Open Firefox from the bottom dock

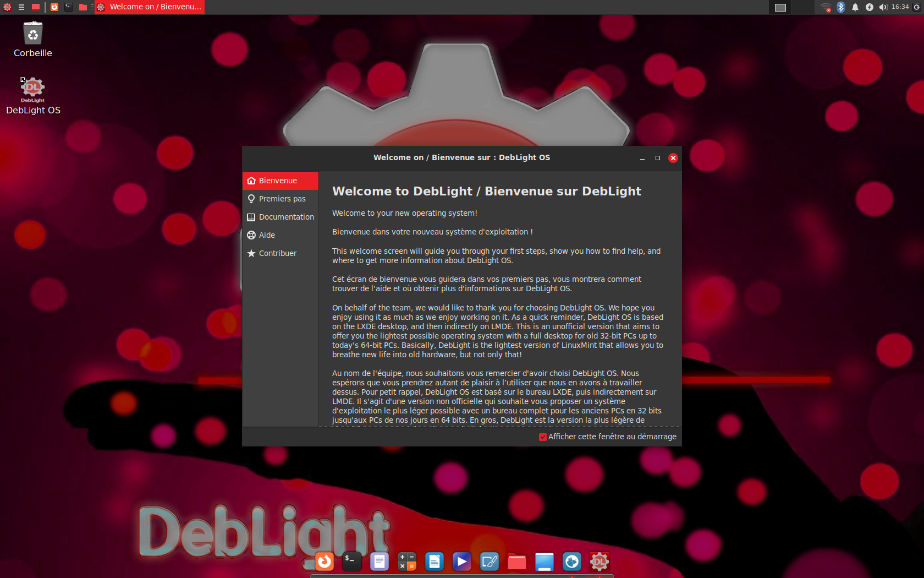tap(324, 561)
